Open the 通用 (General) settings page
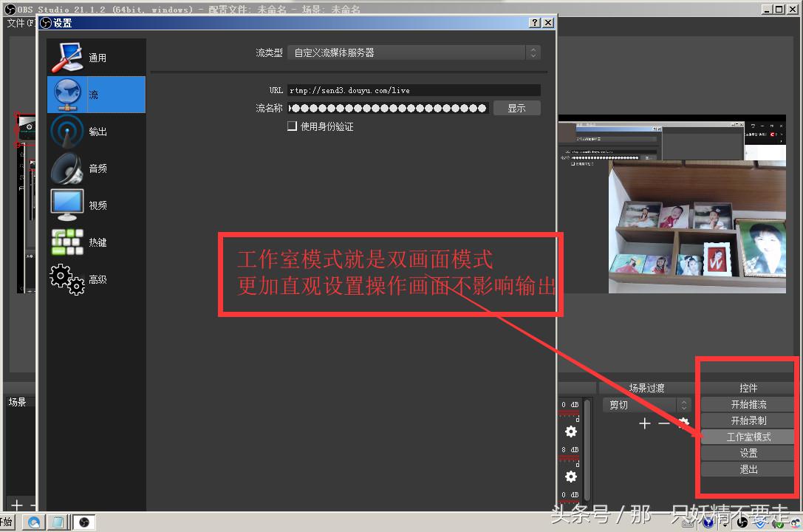This screenshot has width=803, height=532. pyautogui.click(x=96, y=57)
